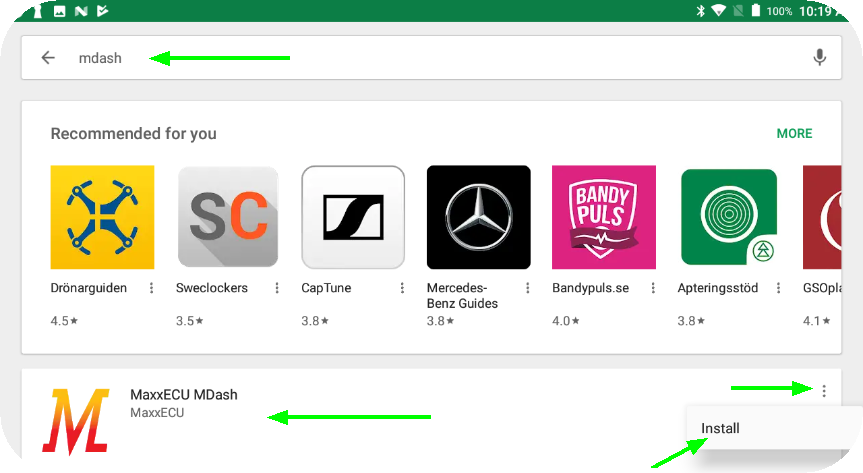The width and height of the screenshot is (863, 473).
Task: Open the CapTune app icon
Action: click(353, 217)
